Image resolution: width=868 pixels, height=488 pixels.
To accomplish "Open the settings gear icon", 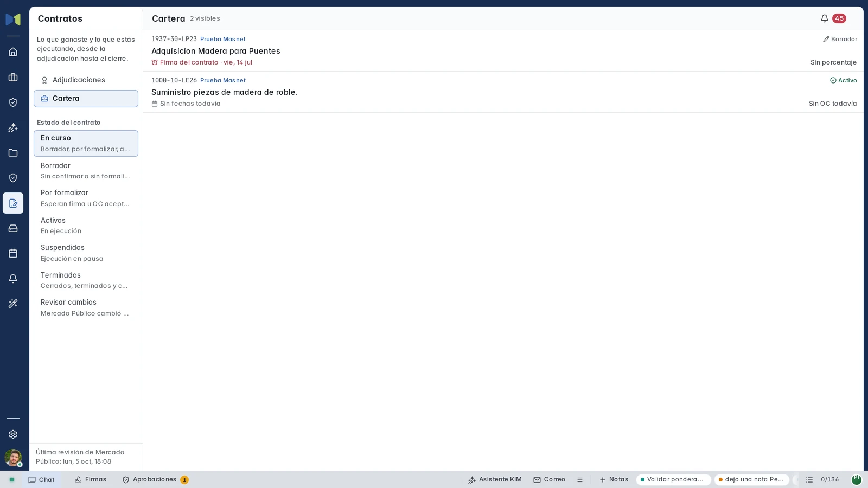I will [13, 434].
